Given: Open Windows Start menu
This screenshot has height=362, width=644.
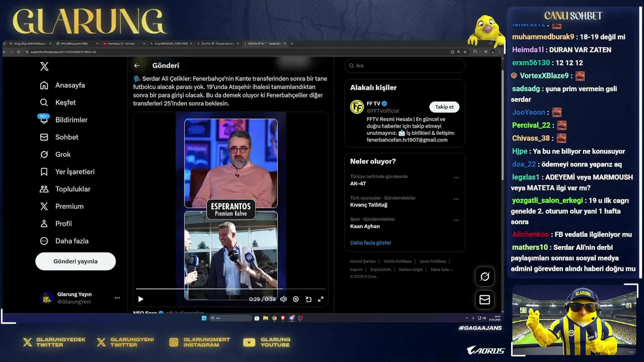Looking at the screenshot, I should 204,318.
